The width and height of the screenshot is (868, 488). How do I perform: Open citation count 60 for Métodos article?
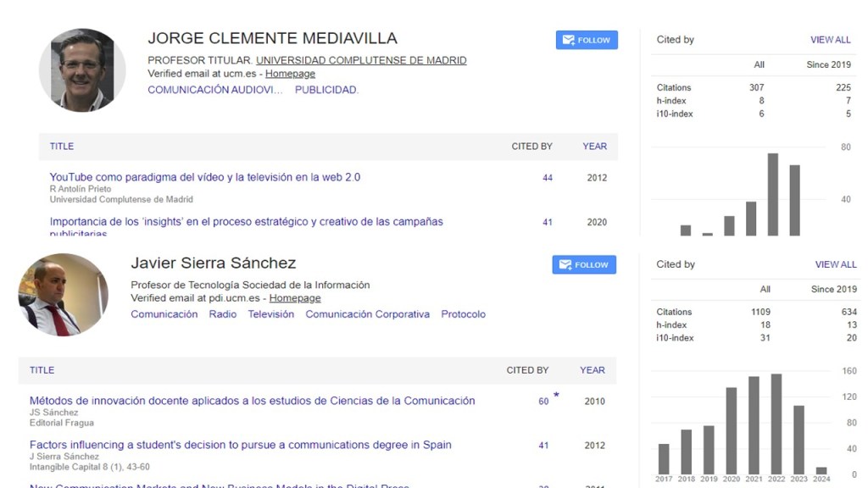[x=543, y=402]
